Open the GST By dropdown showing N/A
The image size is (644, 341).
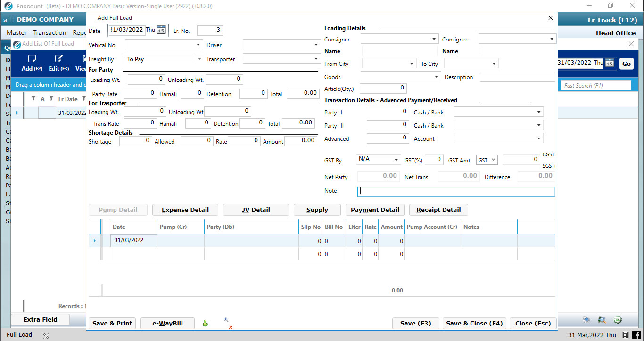pyautogui.click(x=396, y=159)
